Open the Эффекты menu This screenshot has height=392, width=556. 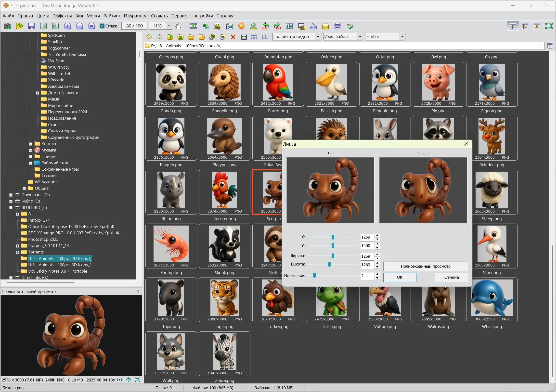pos(62,16)
